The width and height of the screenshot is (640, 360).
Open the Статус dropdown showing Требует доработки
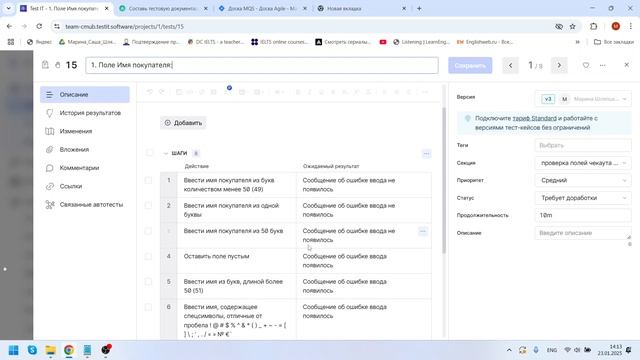pyautogui.click(x=583, y=198)
